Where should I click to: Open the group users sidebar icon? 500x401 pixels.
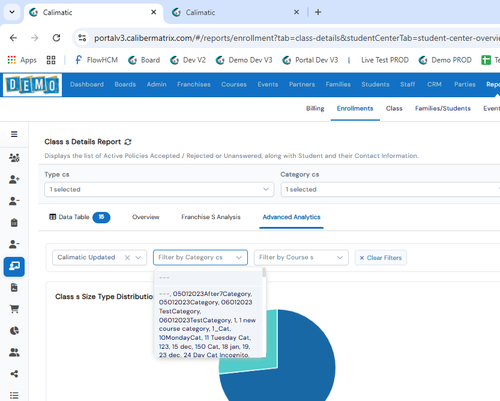(14, 158)
